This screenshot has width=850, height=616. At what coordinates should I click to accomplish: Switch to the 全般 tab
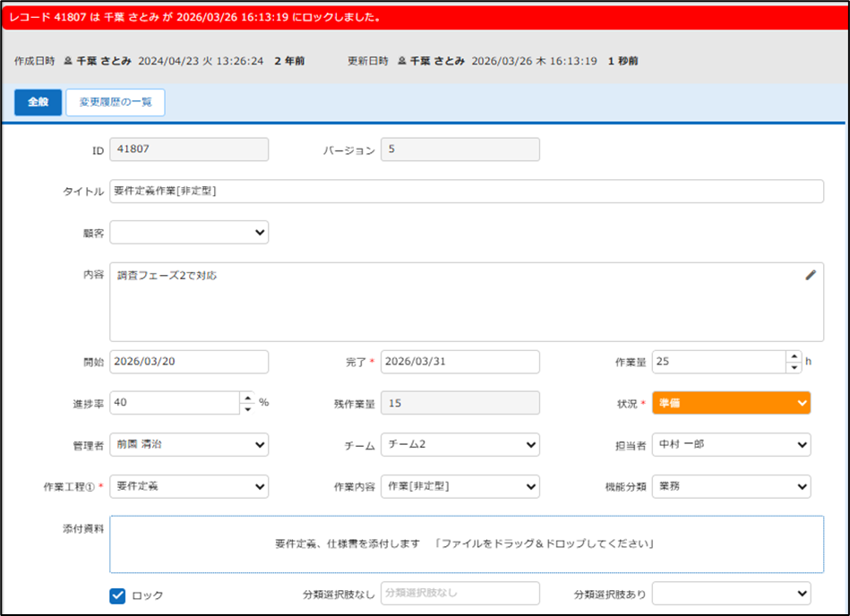pyautogui.click(x=38, y=102)
